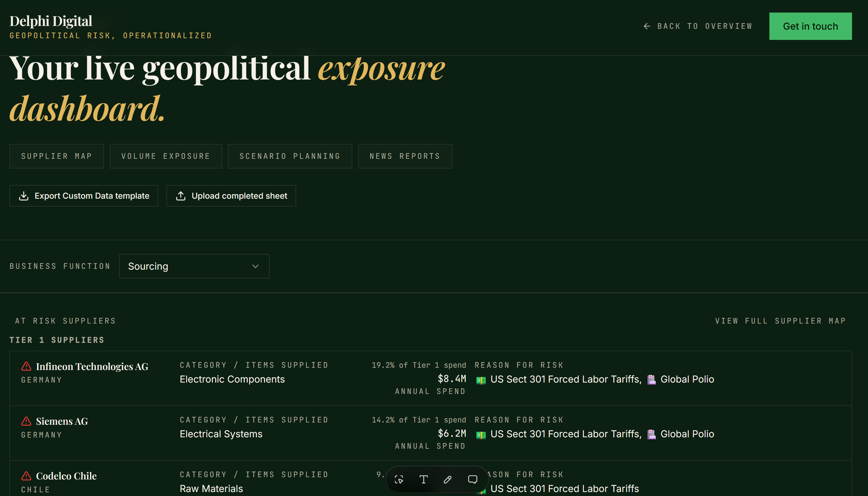This screenshot has height=496, width=868.
Task: Click the Tier 1 Suppliers heading
Action: (x=57, y=340)
